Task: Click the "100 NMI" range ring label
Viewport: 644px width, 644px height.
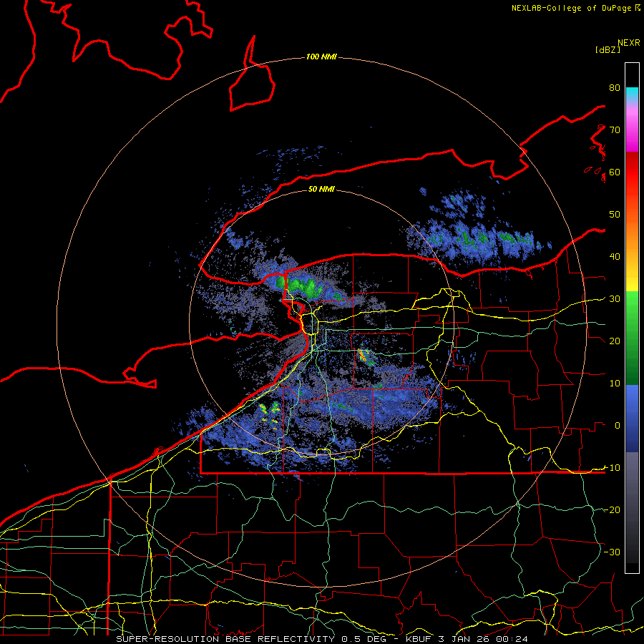Action: [321, 57]
